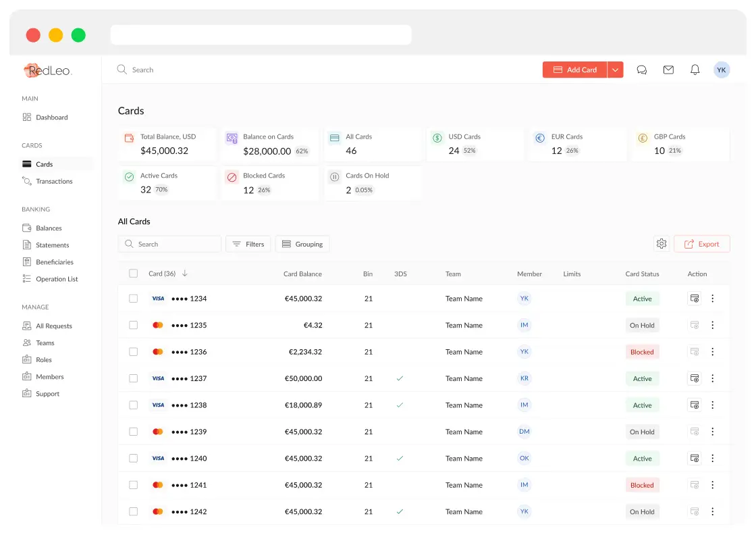This screenshot has height=535, width=756.
Task: Click the Active Cards checkmark icon
Action: click(x=129, y=177)
